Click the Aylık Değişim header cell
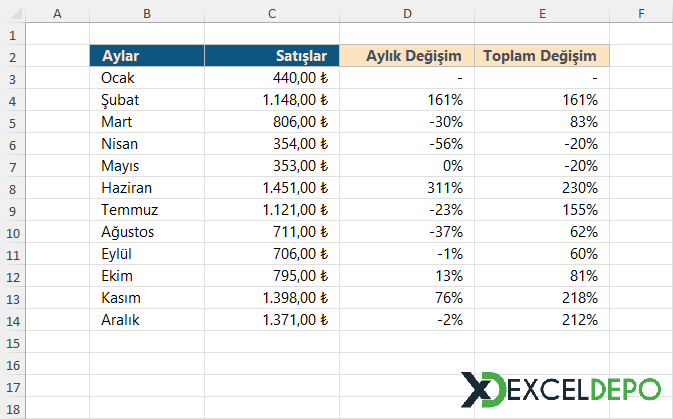673x419 pixels. coord(406,56)
